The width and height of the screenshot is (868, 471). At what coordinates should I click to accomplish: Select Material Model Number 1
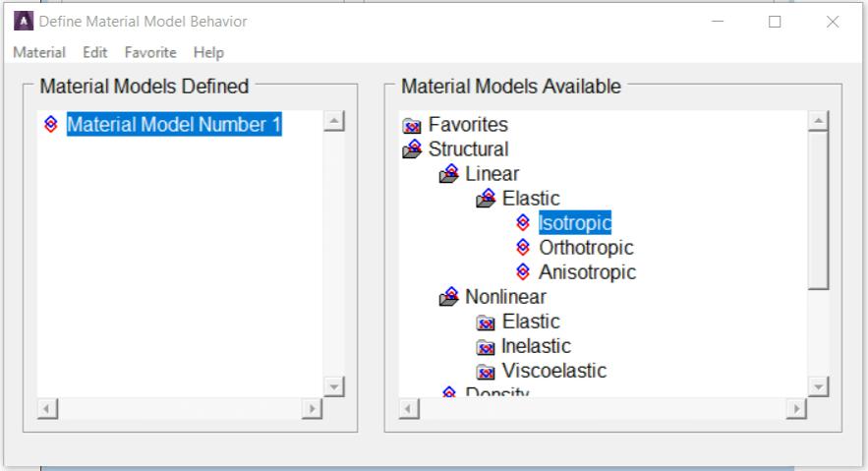click(x=174, y=125)
